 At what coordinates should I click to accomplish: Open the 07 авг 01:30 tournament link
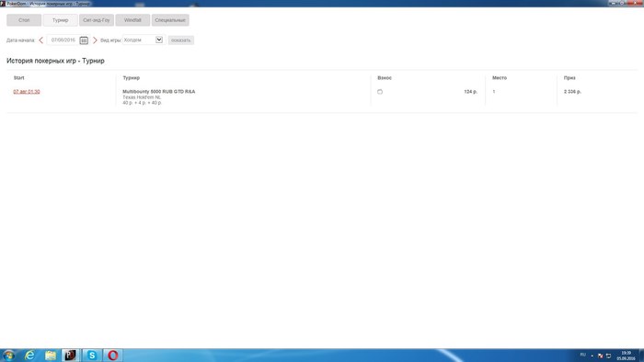pos(27,92)
